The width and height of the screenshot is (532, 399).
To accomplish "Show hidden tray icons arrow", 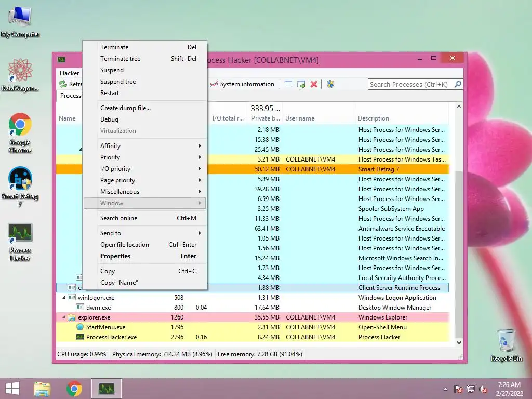I will tap(445, 389).
